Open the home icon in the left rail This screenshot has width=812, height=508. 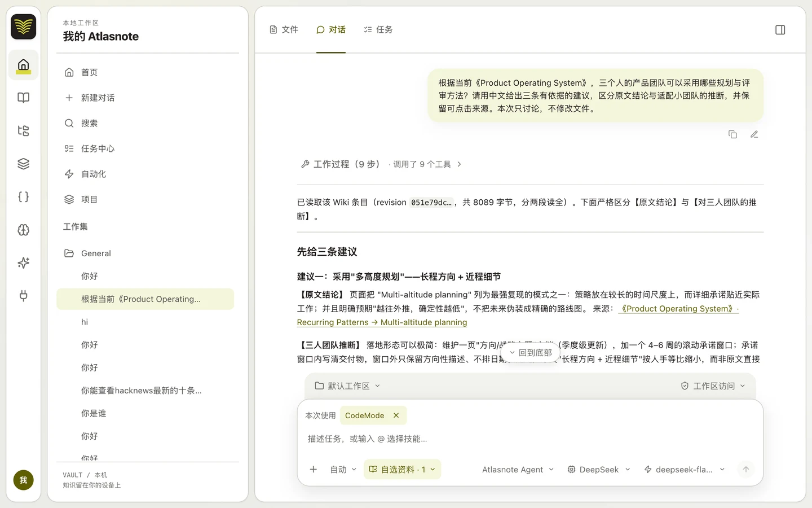pyautogui.click(x=23, y=65)
